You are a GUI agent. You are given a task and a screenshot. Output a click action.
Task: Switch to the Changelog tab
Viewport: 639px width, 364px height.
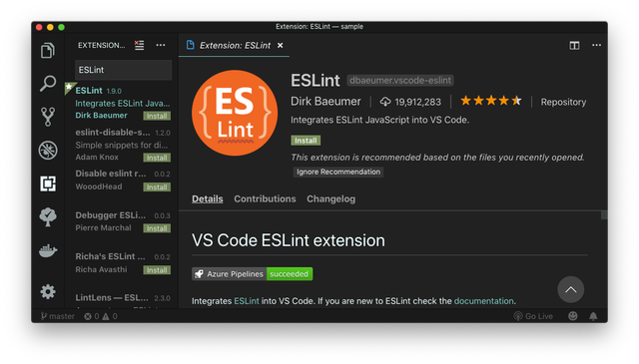[x=330, y=198]
